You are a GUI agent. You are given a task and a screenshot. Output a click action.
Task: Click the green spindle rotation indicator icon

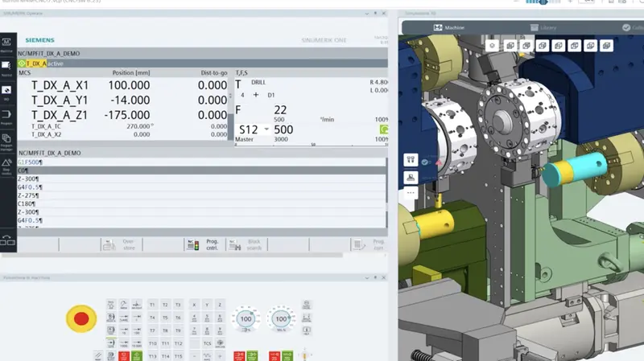click(384, 129)
